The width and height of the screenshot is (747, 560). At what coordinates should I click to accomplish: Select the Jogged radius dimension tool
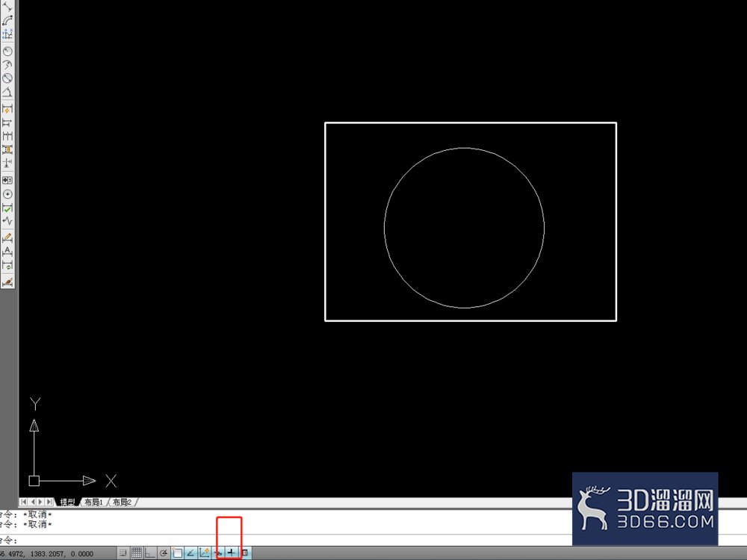pyautogui.click(x=7, y=64)
